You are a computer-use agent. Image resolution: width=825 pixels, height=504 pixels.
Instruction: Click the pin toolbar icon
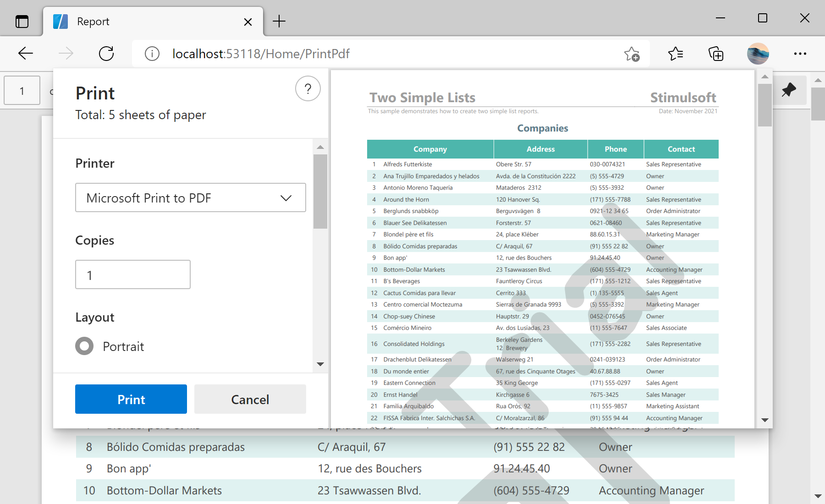pos(789,89)
